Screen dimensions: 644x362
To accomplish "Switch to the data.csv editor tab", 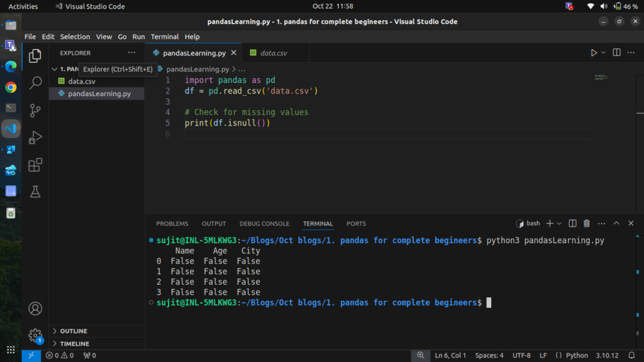I will (273, 53).
